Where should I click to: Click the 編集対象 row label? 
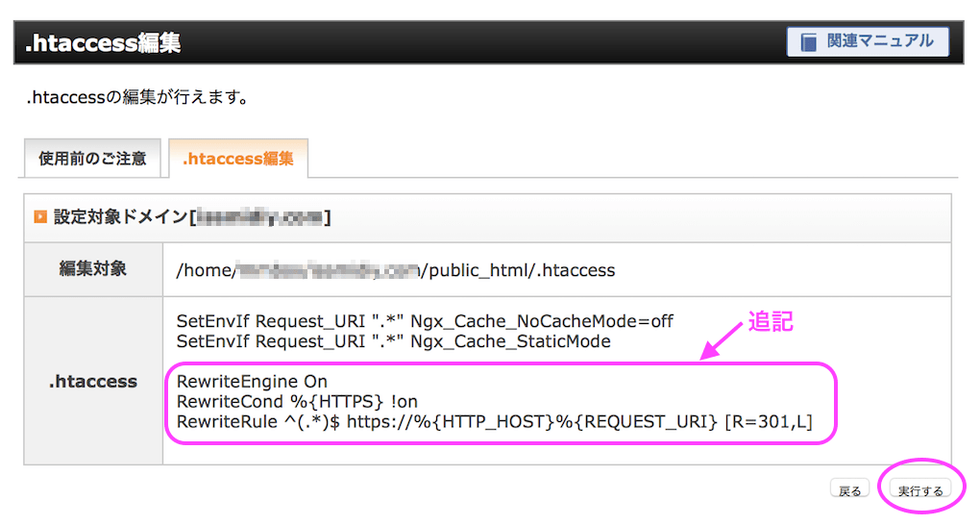tap(93, 269)
